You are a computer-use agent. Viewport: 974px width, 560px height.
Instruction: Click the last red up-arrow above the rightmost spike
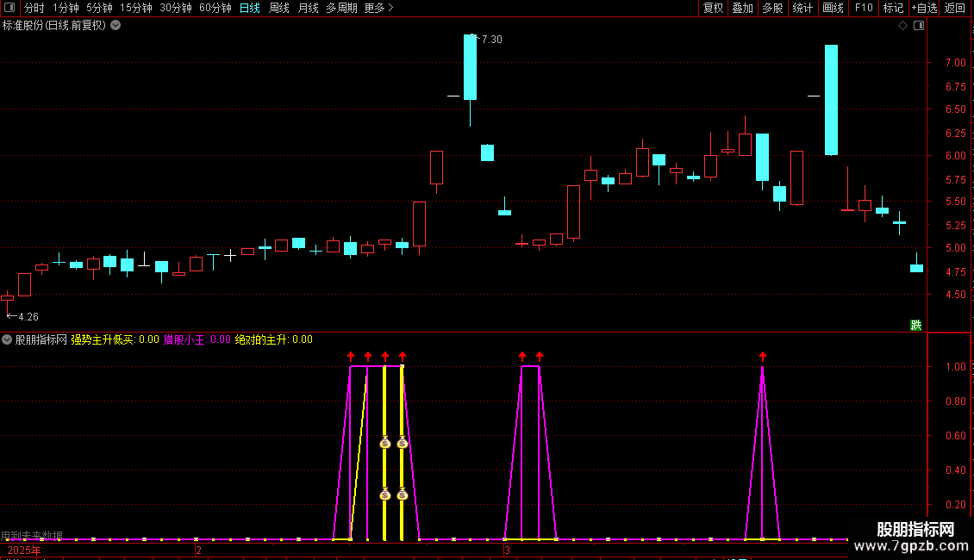click(763, 357)
